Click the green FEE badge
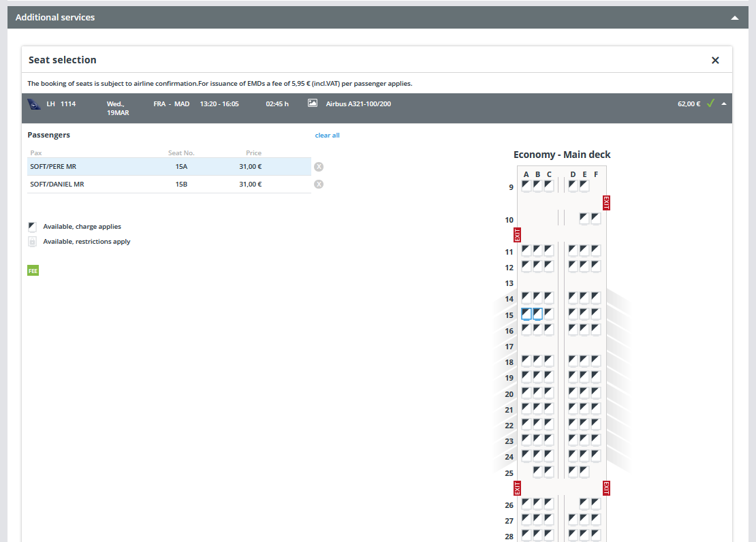Image resolution: width=756 pixels, height=542 pixels. pyautogui.click(x=33, y=271)
